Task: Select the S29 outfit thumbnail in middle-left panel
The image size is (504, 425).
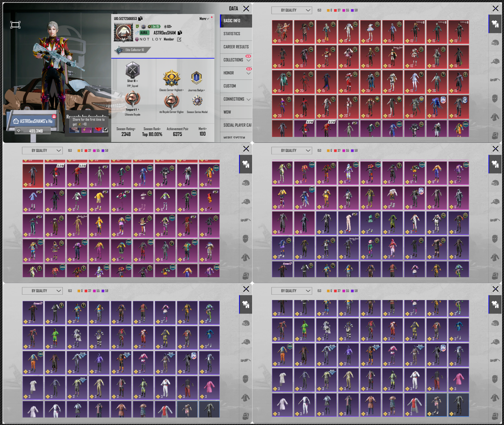Action: (55, 176)
